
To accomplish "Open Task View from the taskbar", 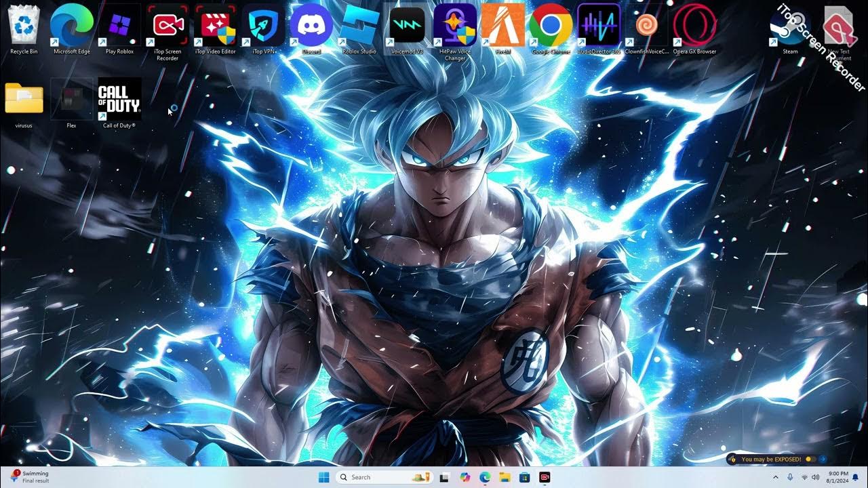I will [x=444, y=477].
